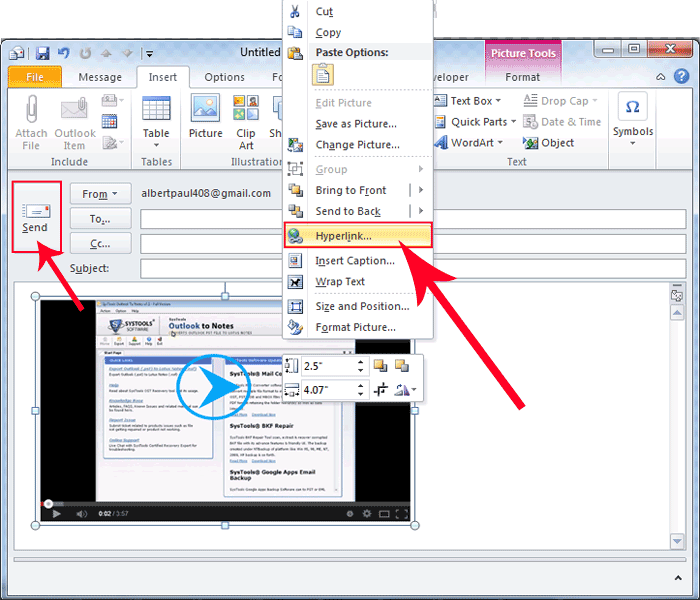700x600 pixels.
Task: Minimize the ribbon with the caret icon
Action: 661,77
